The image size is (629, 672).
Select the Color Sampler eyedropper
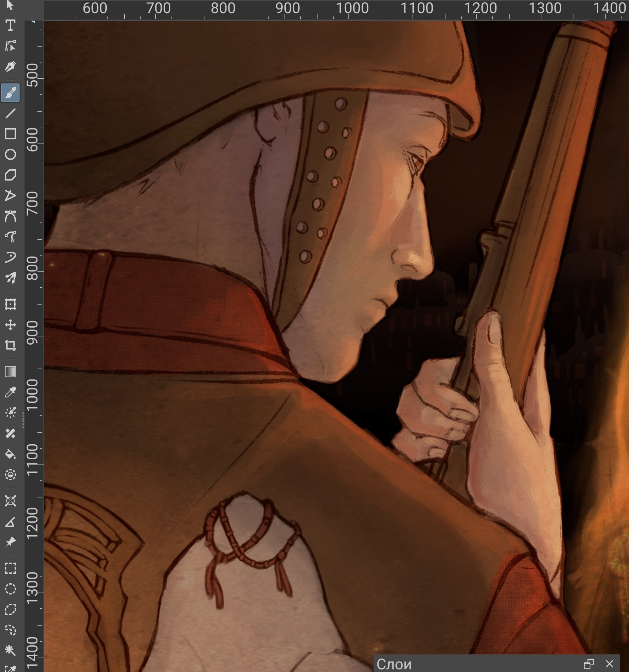tap(10, 392)
